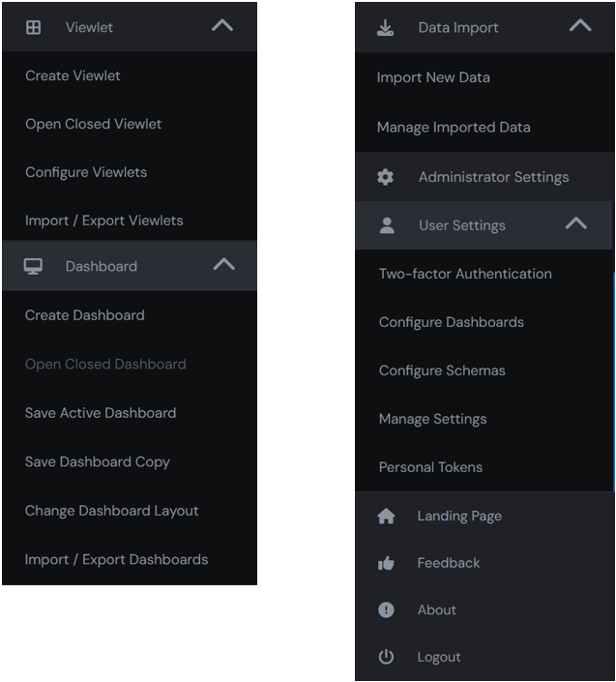Click the Viewlet header label

point(90,27)
